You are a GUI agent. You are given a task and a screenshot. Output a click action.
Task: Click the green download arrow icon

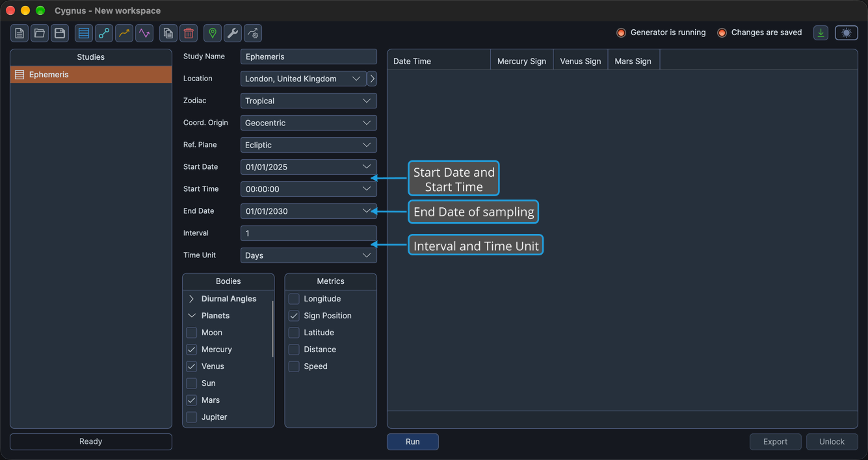[821, 33]
